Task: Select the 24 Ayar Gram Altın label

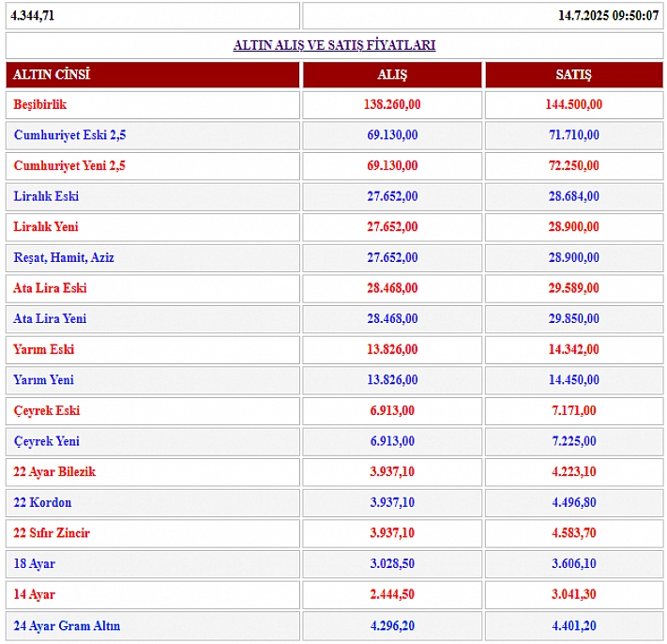Action: [x=67, y=626]
